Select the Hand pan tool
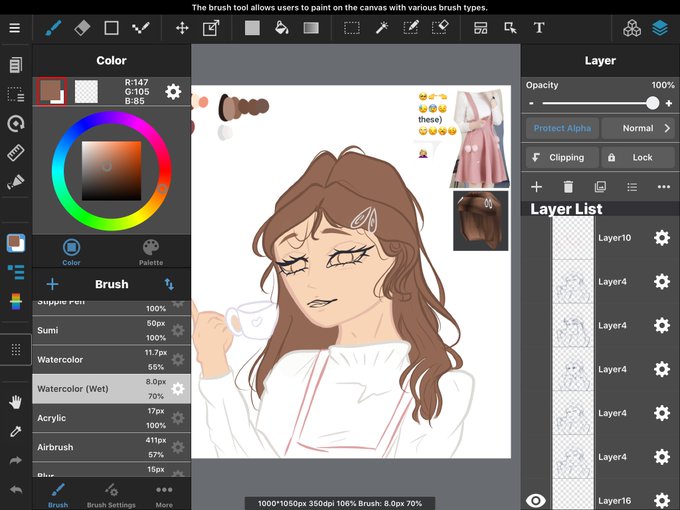 click(x=16, y=402)
